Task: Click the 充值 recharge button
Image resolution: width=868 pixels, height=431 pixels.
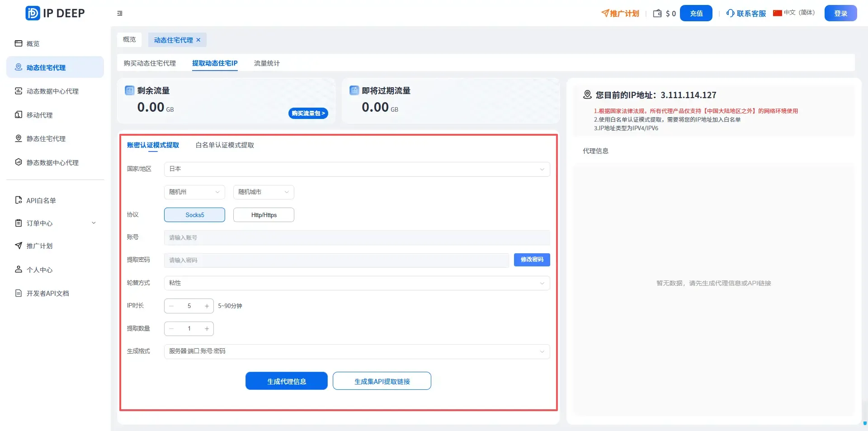Action: 696,13
